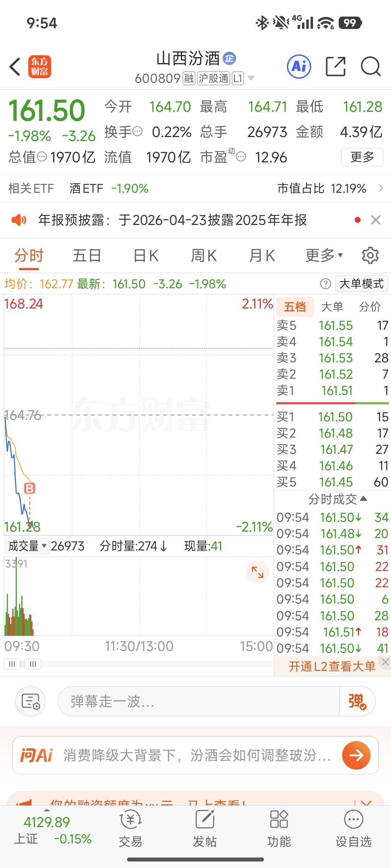
Task: Tap the 市值占比 12.19% text
Action: (322, 188)
